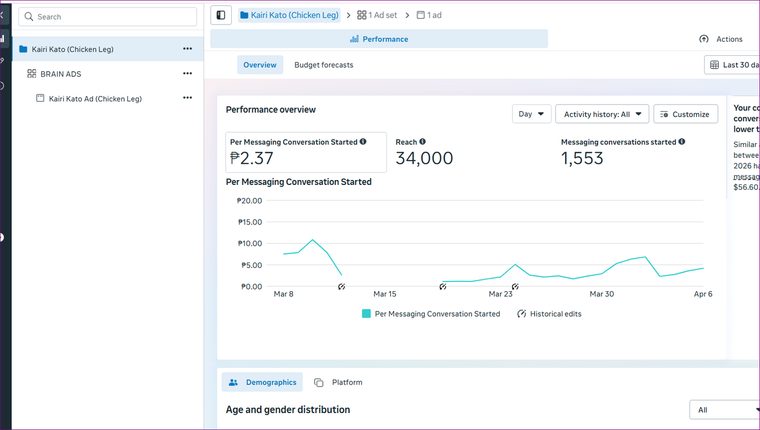The height and width of the screenshot is (430, 760).
Task: Click the BRAIN ADS ad set grid icon
Action: tap(32, 74)
